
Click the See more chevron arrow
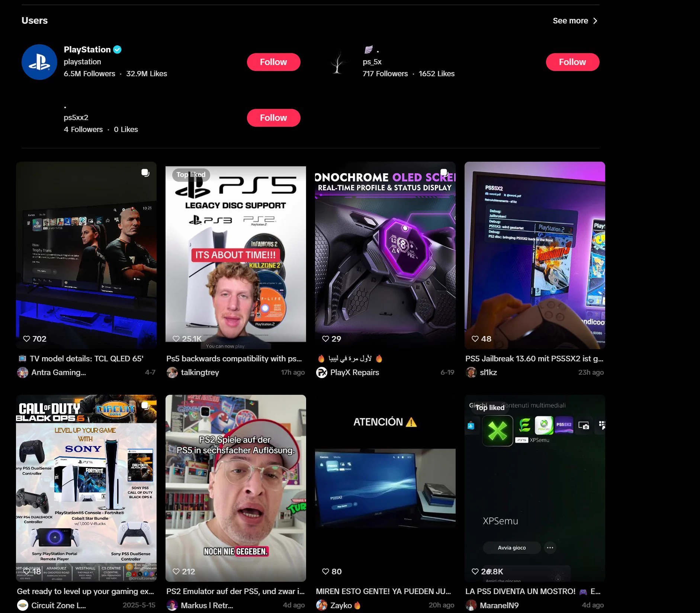(595, 21)
